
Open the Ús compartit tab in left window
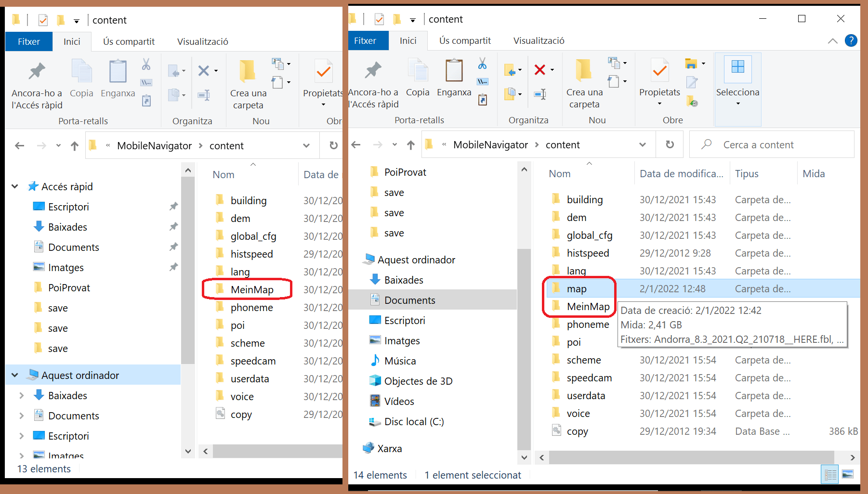click(129, 42)
